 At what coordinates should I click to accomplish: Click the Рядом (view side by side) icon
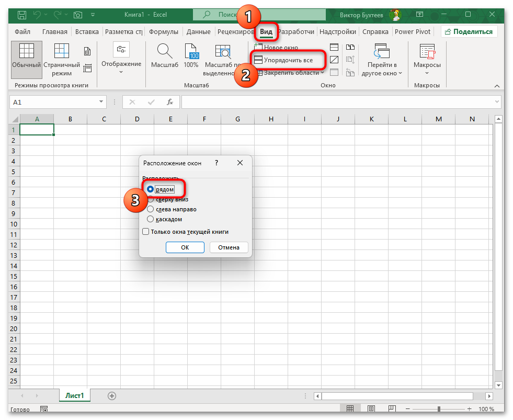click(x=349, y=47)
